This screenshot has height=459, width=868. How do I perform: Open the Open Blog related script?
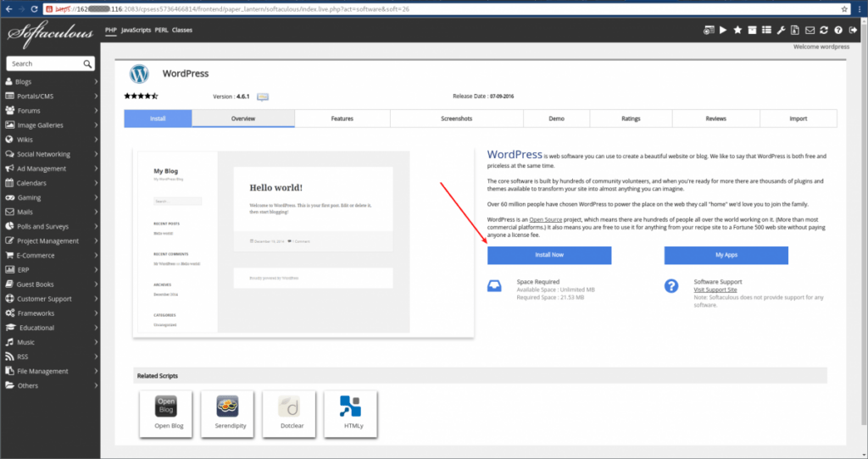[166, 414]
